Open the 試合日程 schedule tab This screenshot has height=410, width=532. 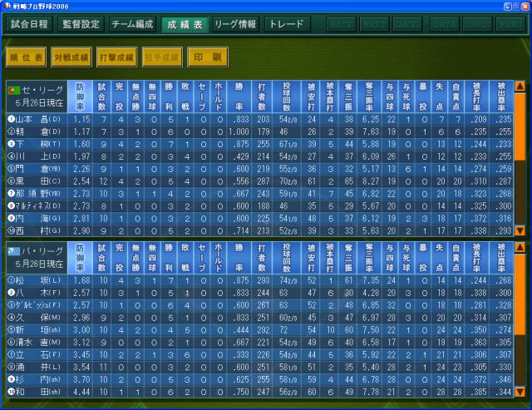[x=30, y=24]
